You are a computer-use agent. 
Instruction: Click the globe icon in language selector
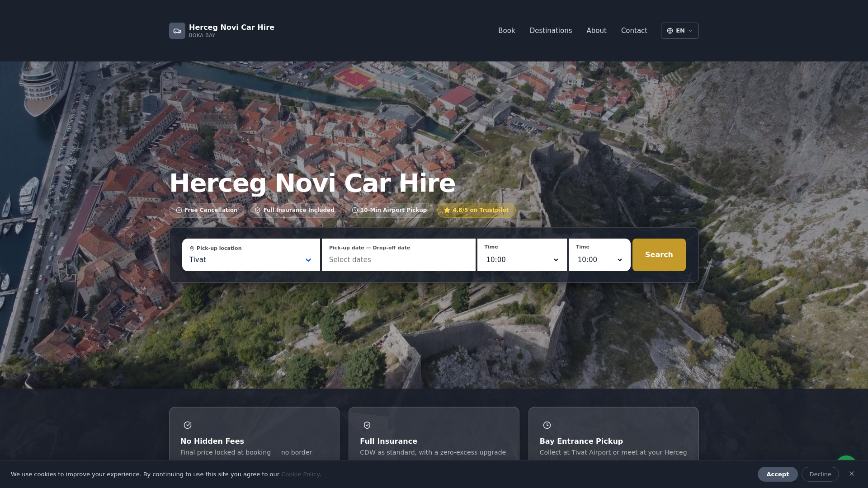[670, 31]
